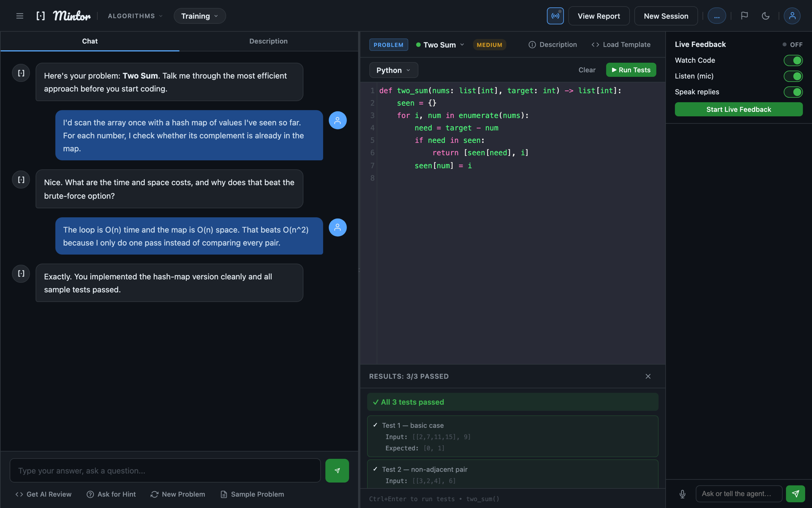Open the Sample Problem

tap(252, 494)
